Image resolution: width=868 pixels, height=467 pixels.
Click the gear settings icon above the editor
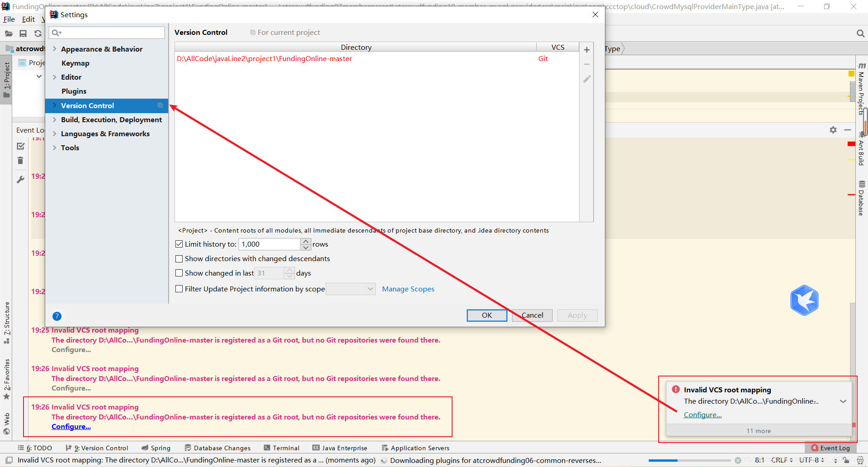click(833, 130)
